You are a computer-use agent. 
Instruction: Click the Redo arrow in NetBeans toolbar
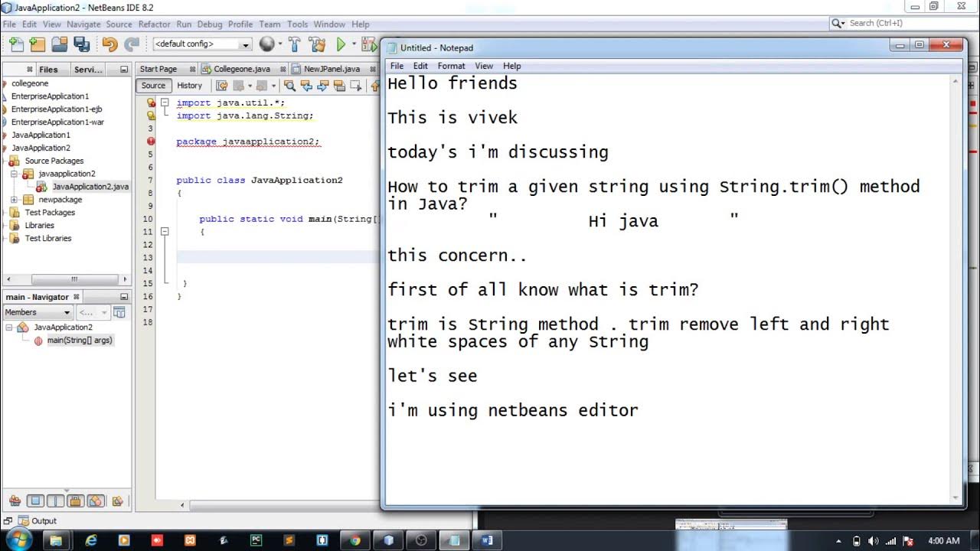tap(132, 44)
